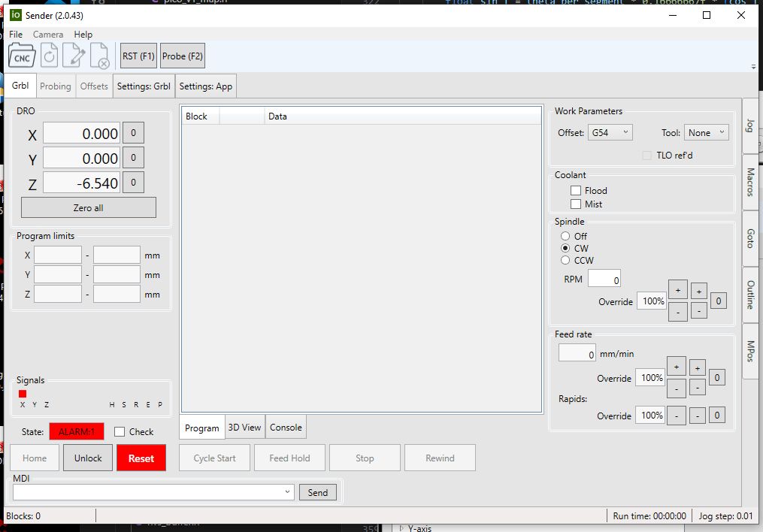
Task: Open the Tool selection dropdown
Action: pyautogui.click(x=706, y=131)
